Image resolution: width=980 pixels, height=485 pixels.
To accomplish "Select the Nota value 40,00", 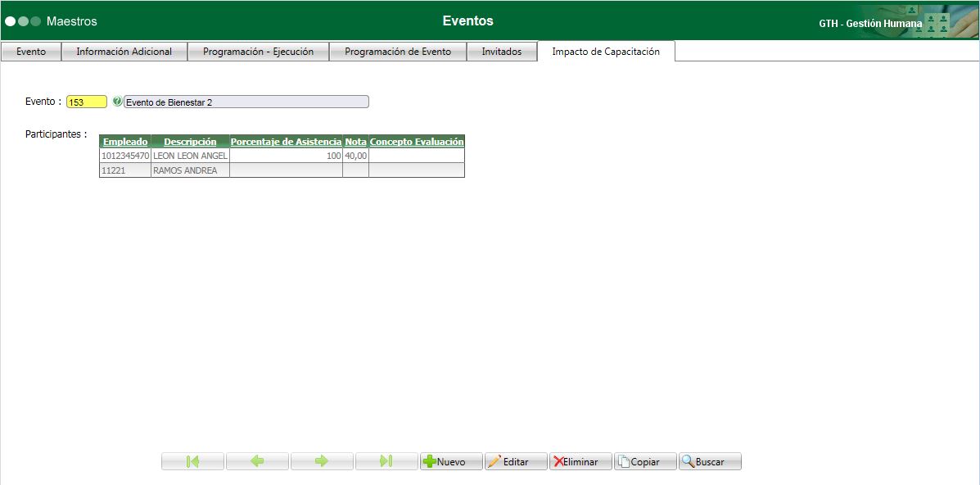I will click(355, 156).
